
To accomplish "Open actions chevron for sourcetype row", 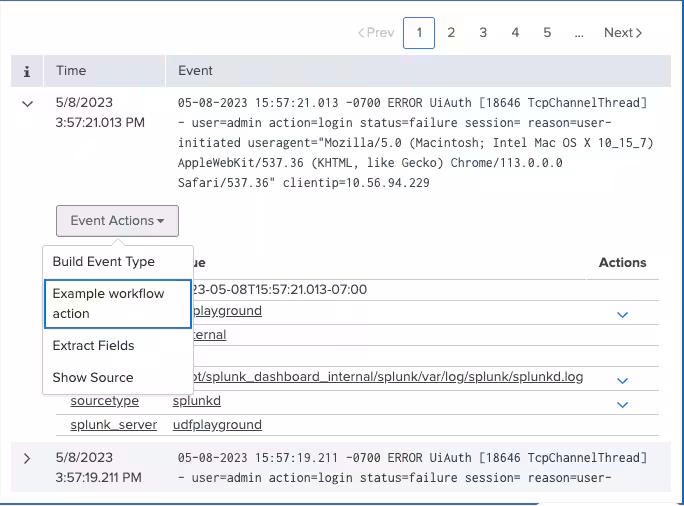I will tap(622, 404).
